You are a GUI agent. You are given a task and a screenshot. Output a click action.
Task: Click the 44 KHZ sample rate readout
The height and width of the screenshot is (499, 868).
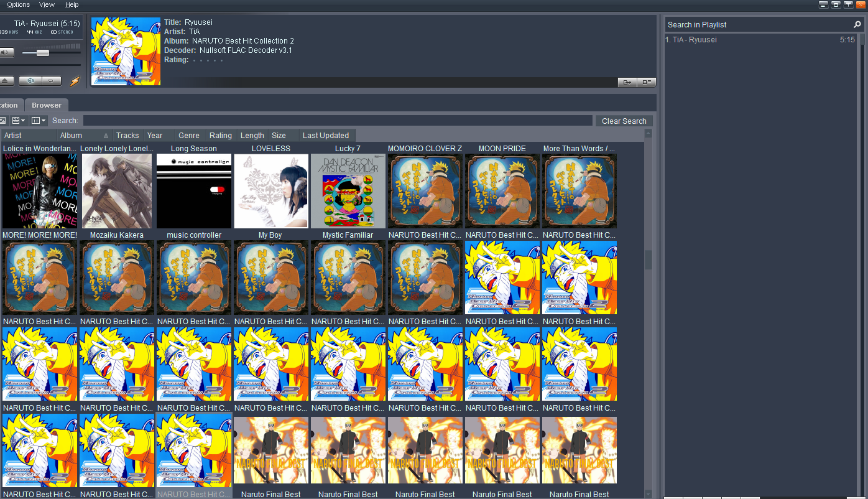pos(35,32)
